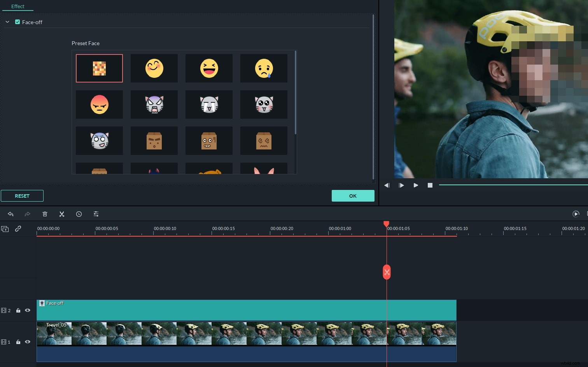Redo the last action

[x=27, y=214]
